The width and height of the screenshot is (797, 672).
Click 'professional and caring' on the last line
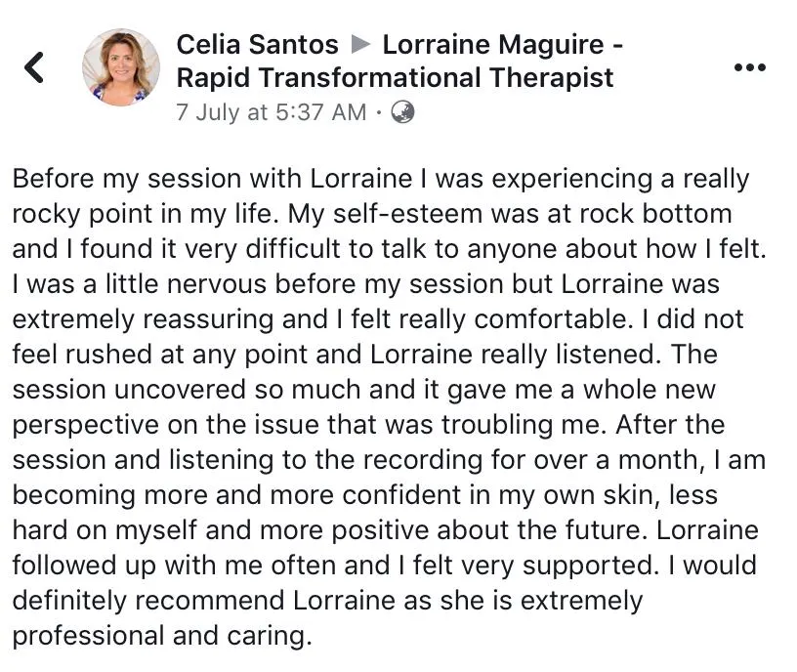pos(161,636)
